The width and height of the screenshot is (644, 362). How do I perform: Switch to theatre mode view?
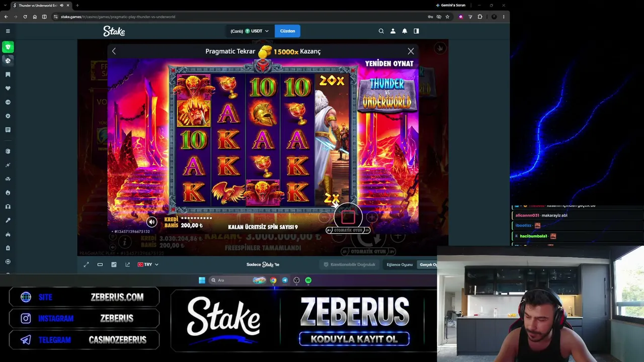tap(100, 264)
